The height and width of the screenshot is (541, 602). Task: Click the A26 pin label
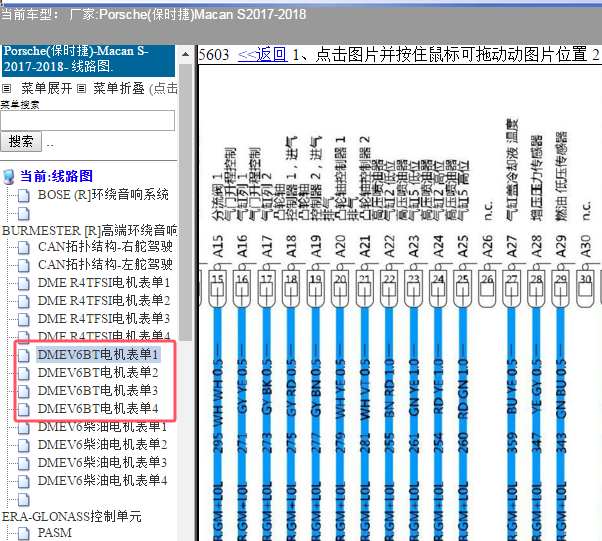(487, 246)
